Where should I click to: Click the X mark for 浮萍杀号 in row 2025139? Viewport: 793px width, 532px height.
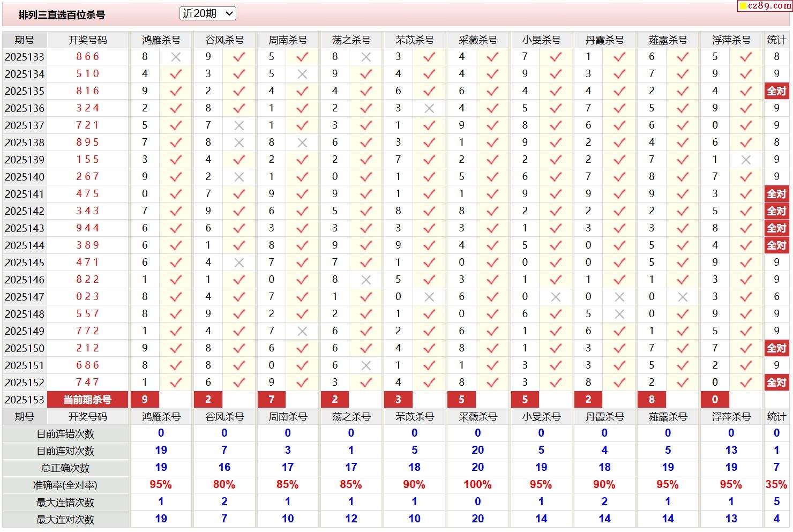tap(746, 160)
